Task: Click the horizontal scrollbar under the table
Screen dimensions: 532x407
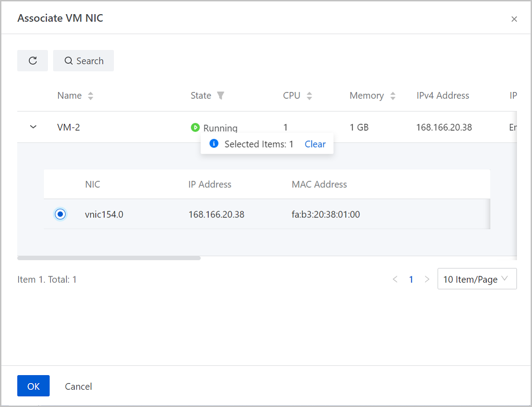Action: point(109,258)
